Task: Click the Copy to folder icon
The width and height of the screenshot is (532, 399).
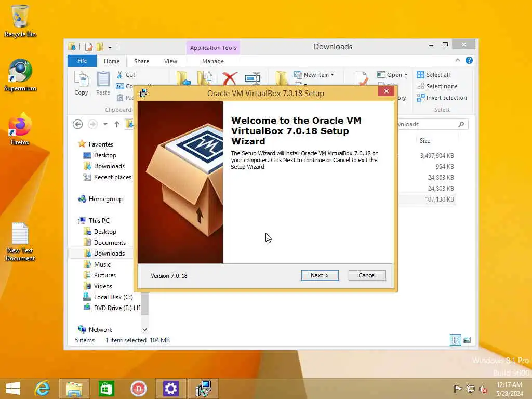Action: point(205,78)
